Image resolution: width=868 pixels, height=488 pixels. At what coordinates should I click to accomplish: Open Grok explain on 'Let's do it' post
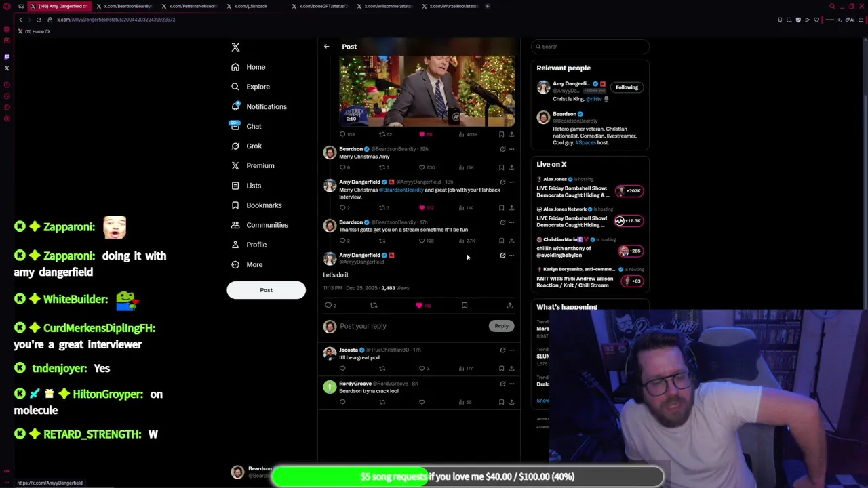[x=502, y=256]
